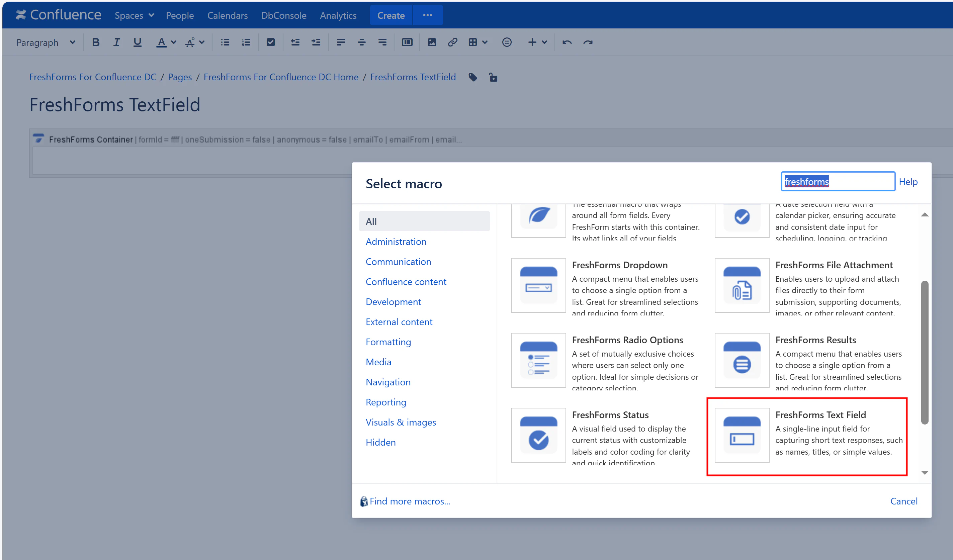953x560 pixels.
Task: Expand the Spaces menu
Action: point(134,15)
